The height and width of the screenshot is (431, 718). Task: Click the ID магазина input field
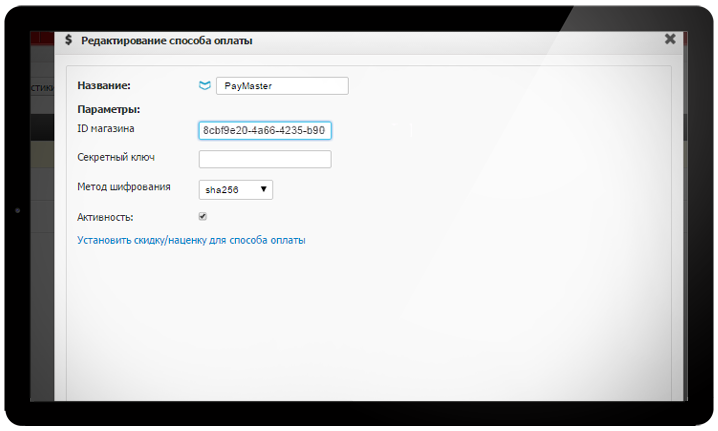point(264,130)
